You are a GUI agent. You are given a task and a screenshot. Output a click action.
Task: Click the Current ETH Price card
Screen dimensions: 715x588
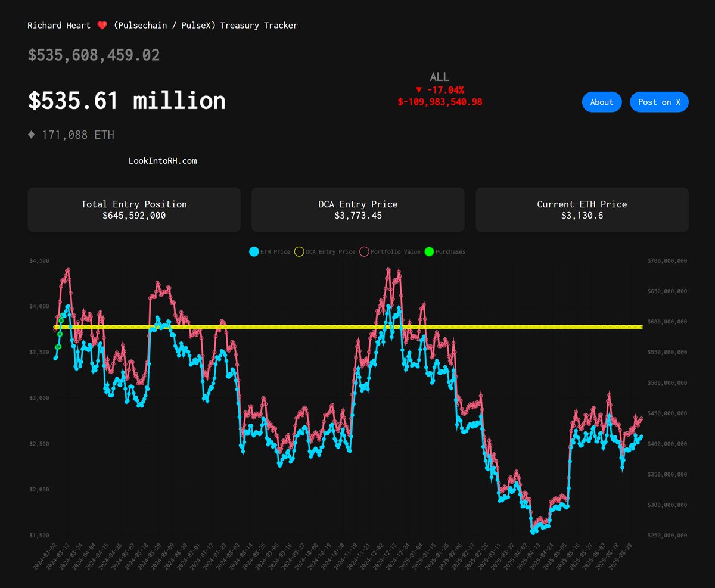tap(582, 210)
